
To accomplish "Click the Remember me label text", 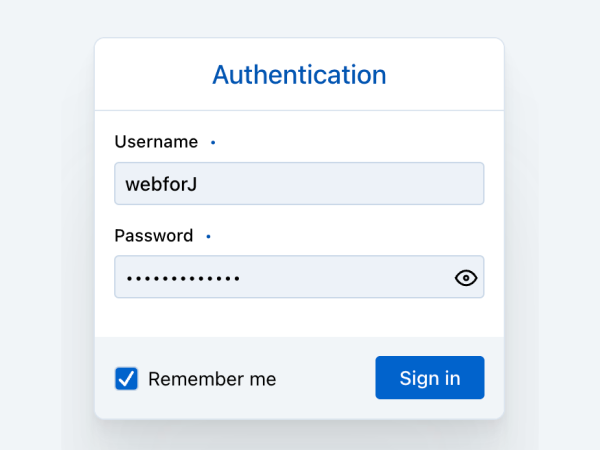I will tap(212, 379).
